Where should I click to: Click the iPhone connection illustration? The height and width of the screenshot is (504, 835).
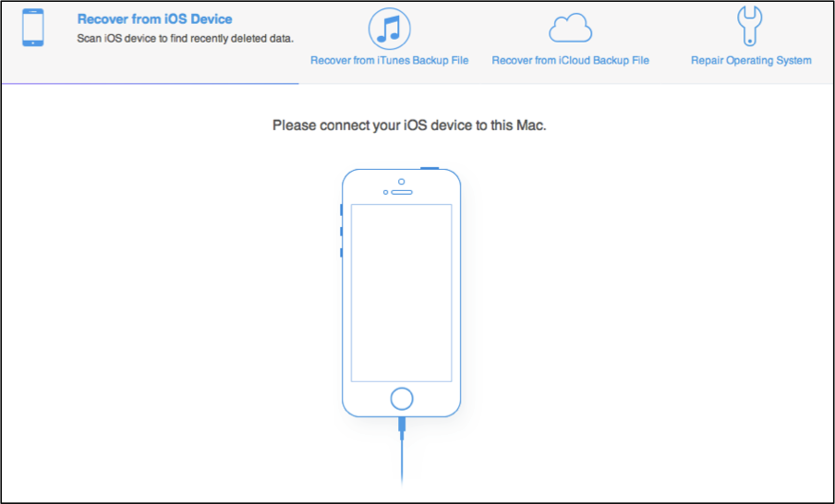401,325
